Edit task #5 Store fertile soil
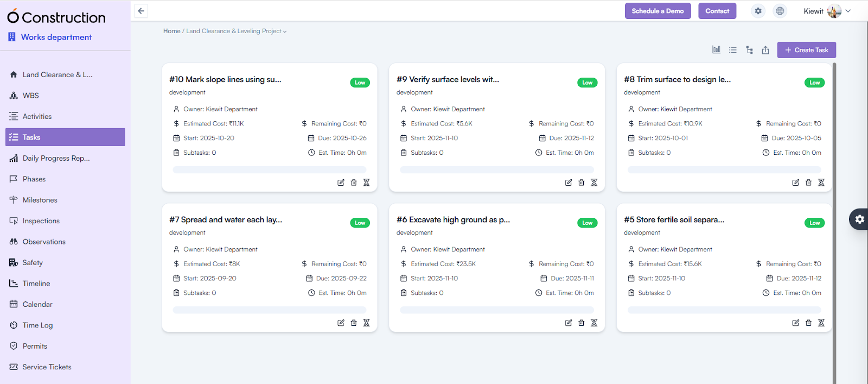This screenshot has width=868, height=384. coord(796,323)
